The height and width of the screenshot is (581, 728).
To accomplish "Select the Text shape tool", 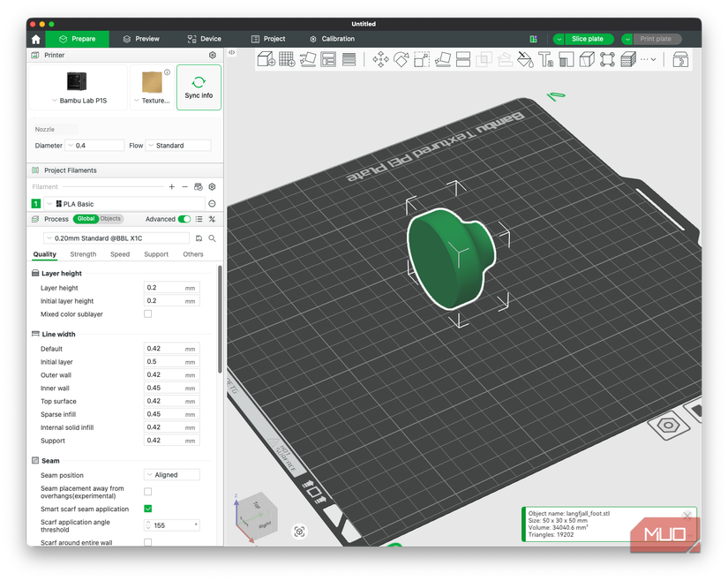I will 545,59.
